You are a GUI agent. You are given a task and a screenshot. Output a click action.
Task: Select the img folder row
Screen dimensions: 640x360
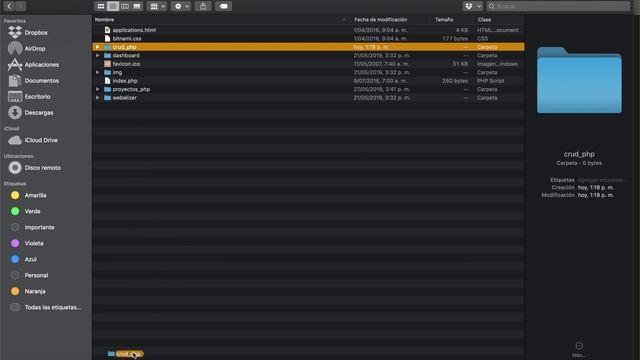point(308,72)
